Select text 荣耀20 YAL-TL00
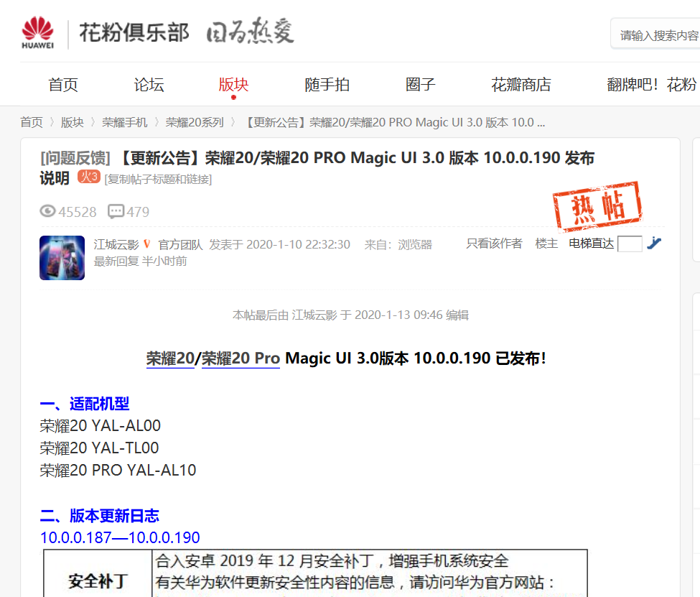 click(99, 448)
